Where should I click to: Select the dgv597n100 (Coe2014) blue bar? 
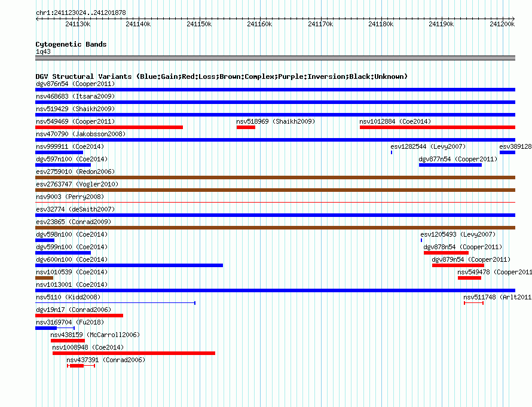(x=63, y=165)
